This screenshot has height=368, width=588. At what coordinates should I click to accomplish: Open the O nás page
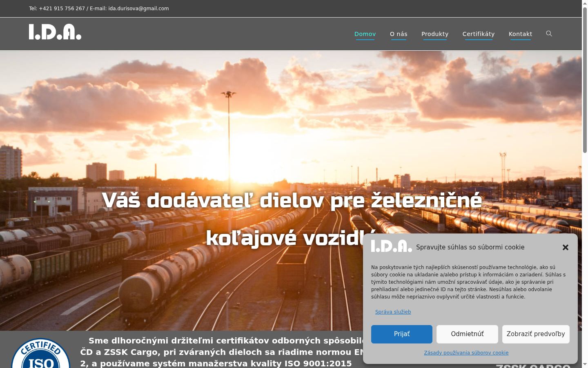(399, 34)
